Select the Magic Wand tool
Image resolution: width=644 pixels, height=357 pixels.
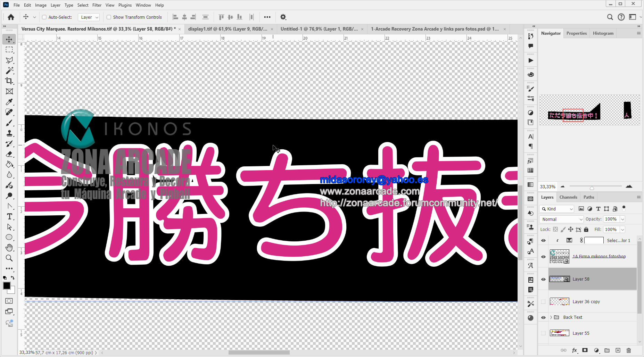coord(9,70)
